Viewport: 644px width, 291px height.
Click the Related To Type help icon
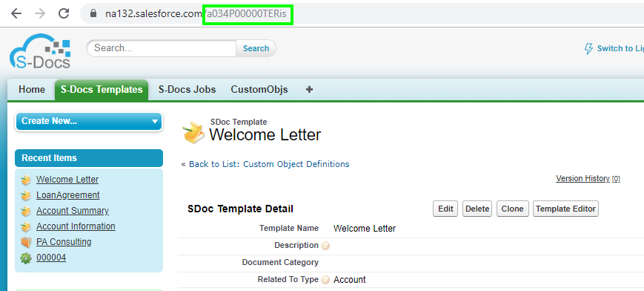325,280
